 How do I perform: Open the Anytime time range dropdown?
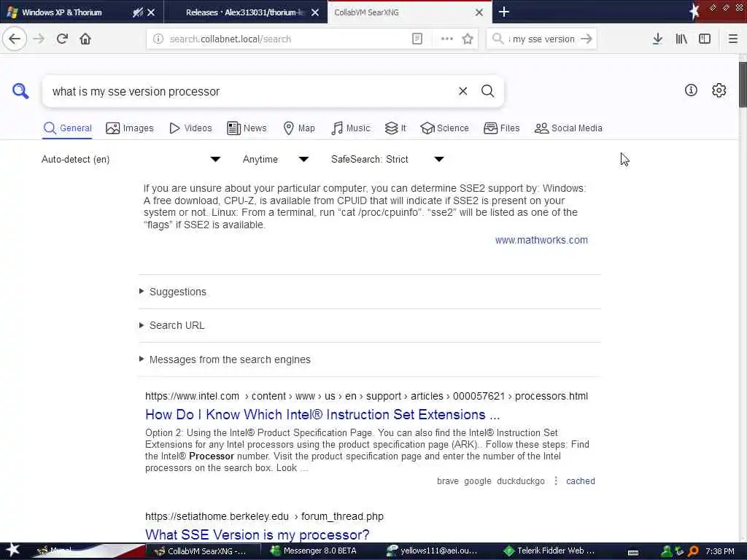click(x=276, y=159)
